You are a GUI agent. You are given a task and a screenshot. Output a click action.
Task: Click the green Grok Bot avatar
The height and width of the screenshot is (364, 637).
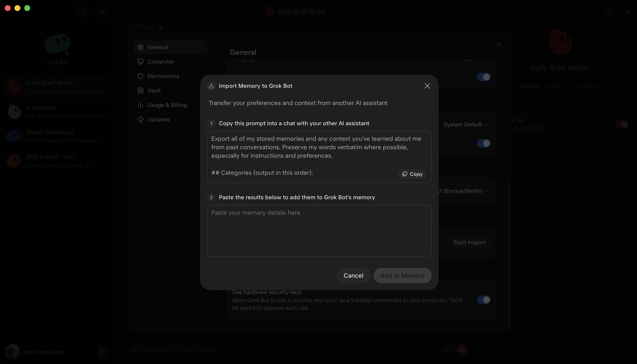(57, 44)
